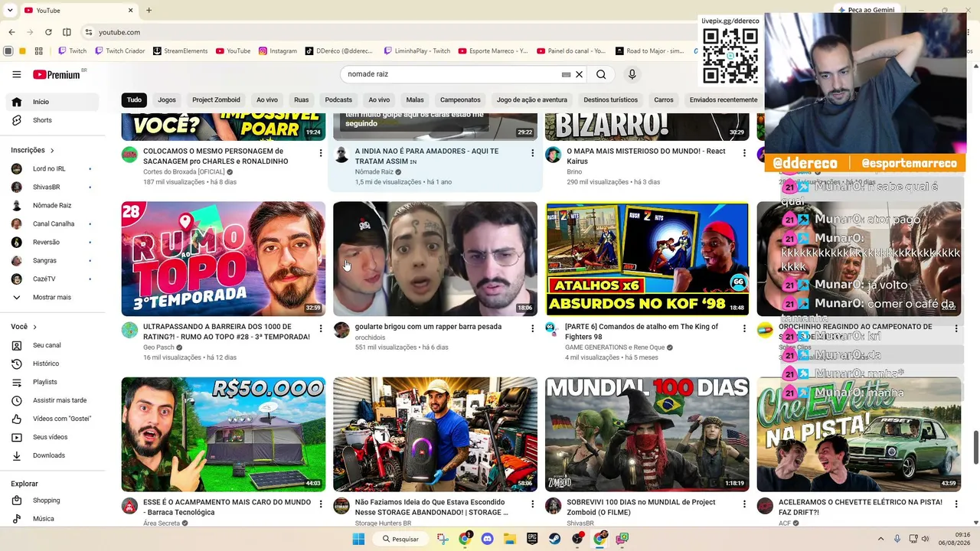The height and width of the screenshot is (551, 980).
Task: Open Steam from the taskbar
Action: coord(554,539)
